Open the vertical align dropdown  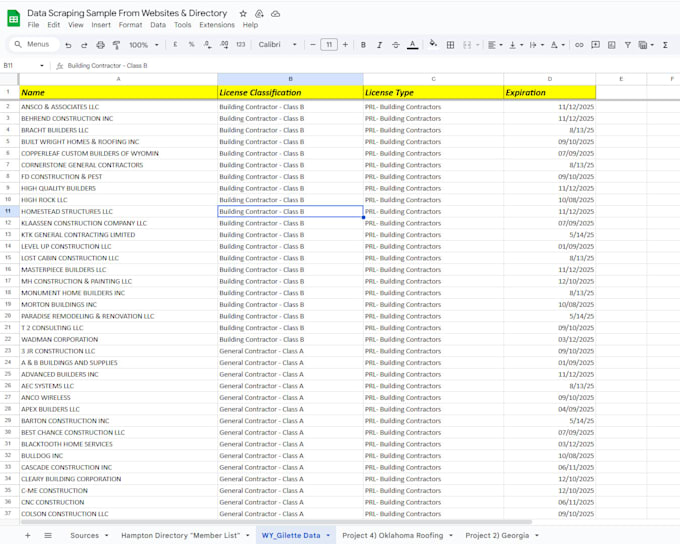[x=516, y=45]
